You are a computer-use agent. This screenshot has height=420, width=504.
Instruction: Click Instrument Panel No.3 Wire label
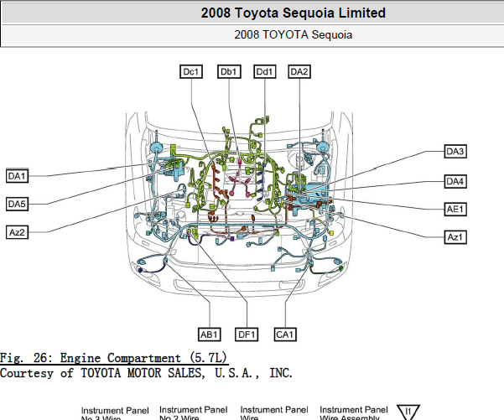pyautogui.click(x=115, y=414)
